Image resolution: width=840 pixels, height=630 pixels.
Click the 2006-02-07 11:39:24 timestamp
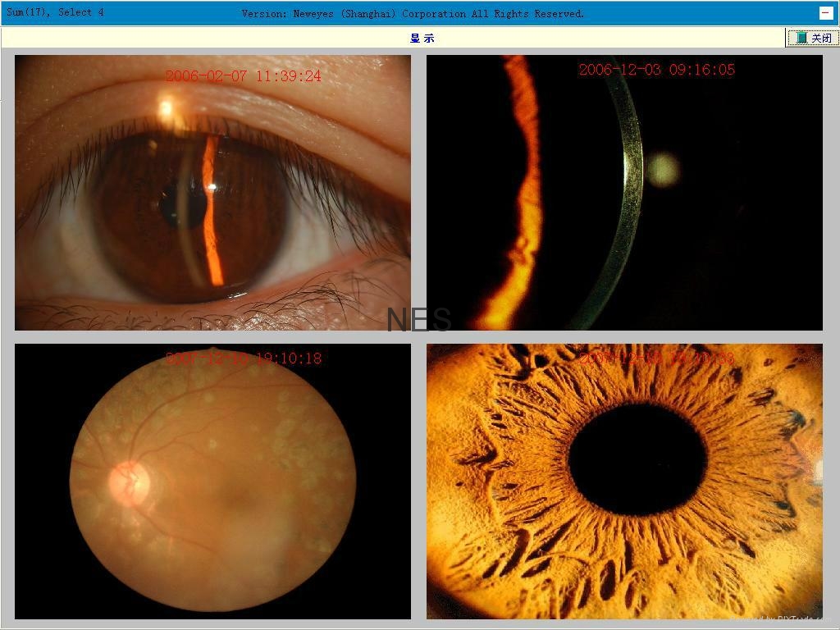tap(243, 76)
